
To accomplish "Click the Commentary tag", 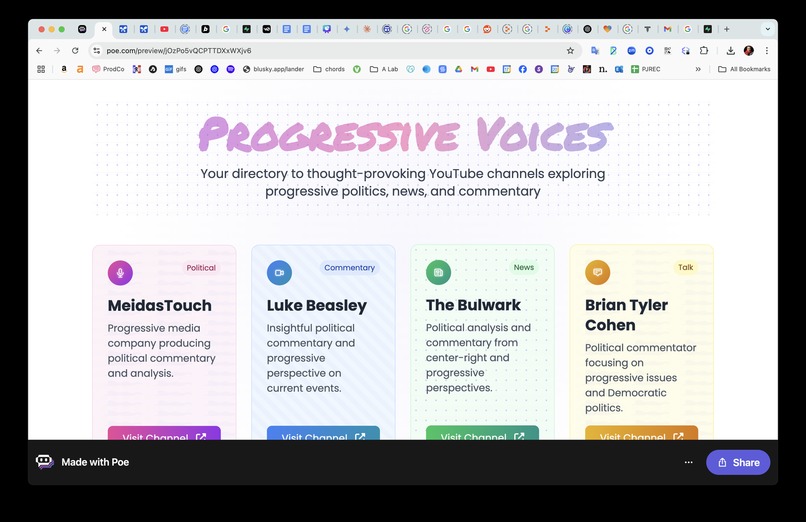I will [x=350, y=268].
